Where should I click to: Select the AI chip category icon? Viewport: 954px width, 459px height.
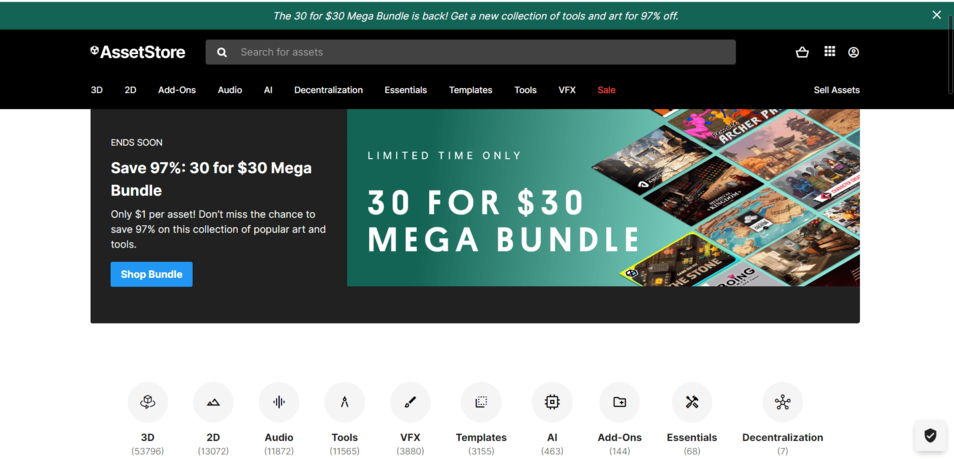coord(552,402)
